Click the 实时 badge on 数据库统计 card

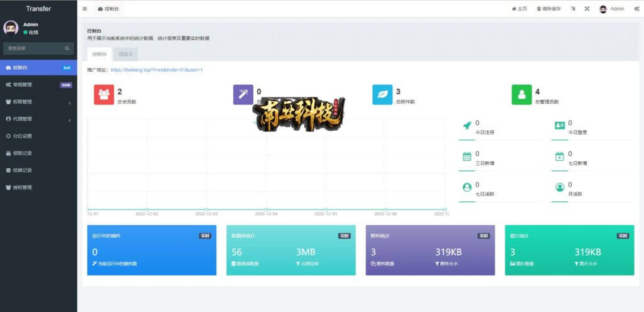point(344,236)
